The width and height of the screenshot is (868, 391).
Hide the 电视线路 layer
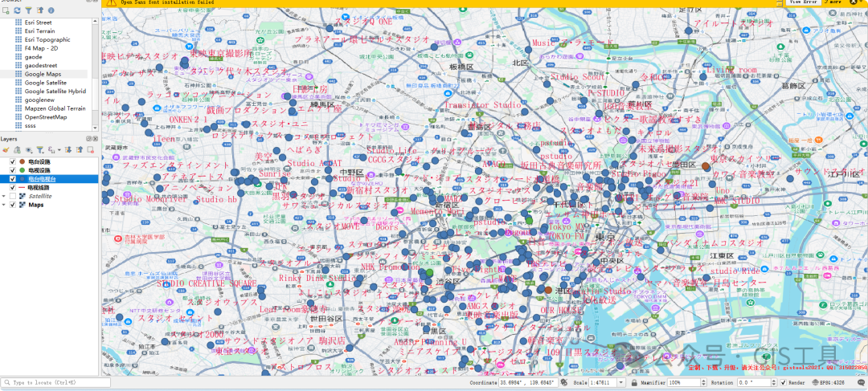[x=13, y=188]
